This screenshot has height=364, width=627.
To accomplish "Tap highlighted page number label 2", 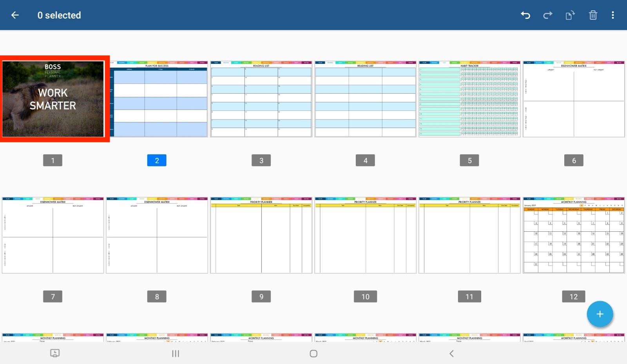I will tap(157, 160).
